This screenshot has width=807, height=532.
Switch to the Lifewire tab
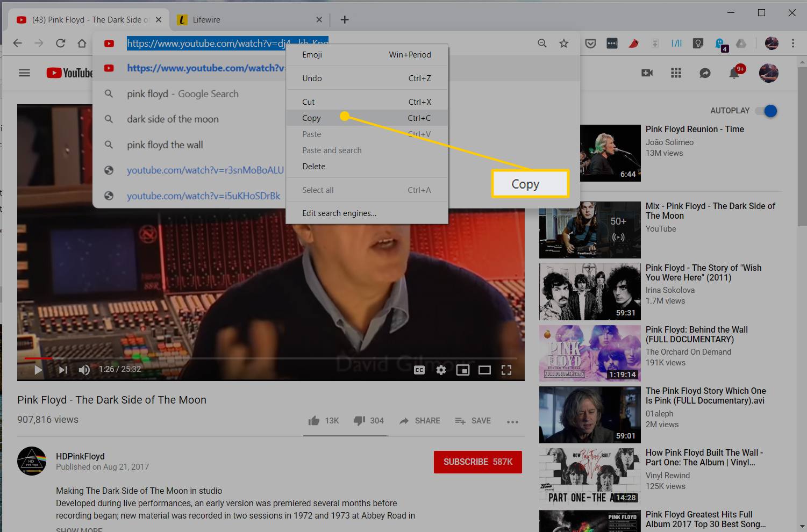pos(207,20)
